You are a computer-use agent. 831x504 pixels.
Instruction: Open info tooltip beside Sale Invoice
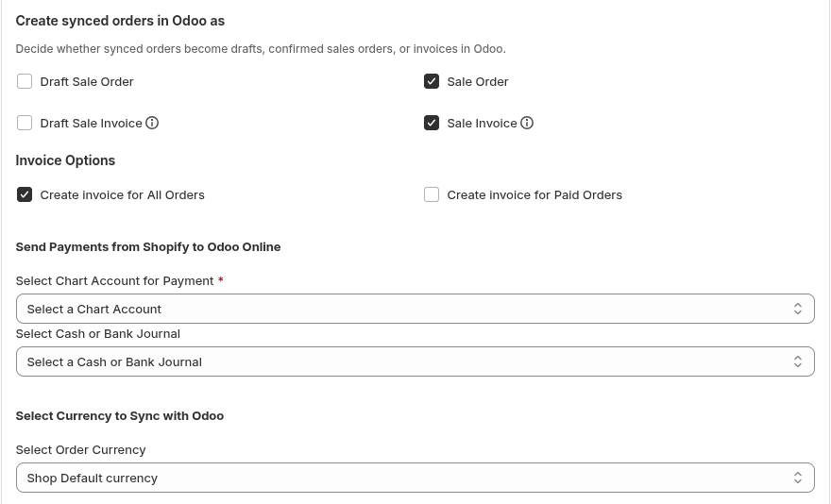527,123
